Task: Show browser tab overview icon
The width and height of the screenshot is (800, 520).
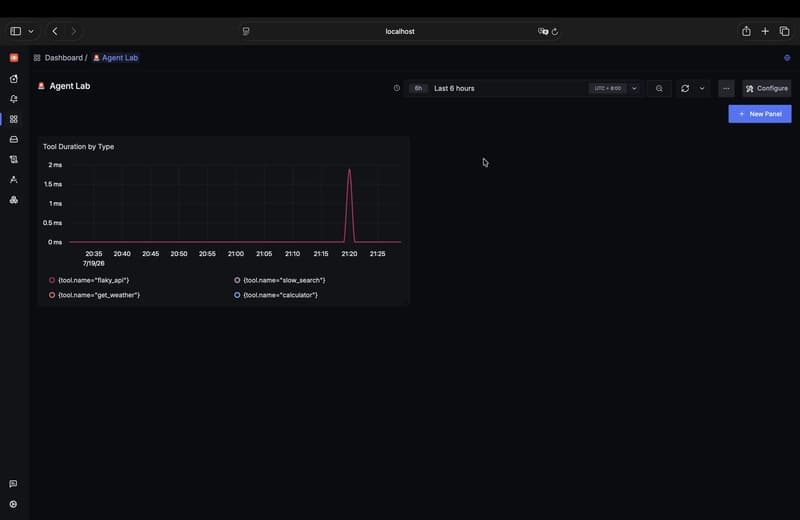Action: click(x=784, y=31)
